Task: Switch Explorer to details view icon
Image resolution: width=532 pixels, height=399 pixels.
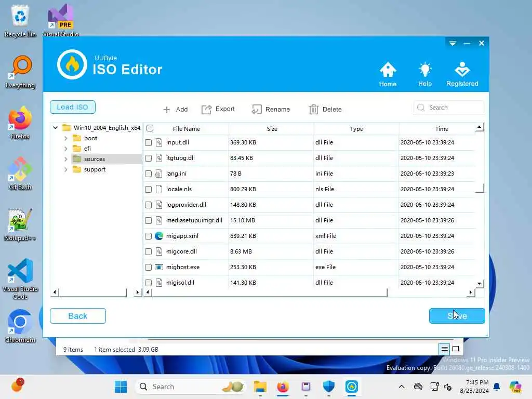Action: (x=445, y=349)
